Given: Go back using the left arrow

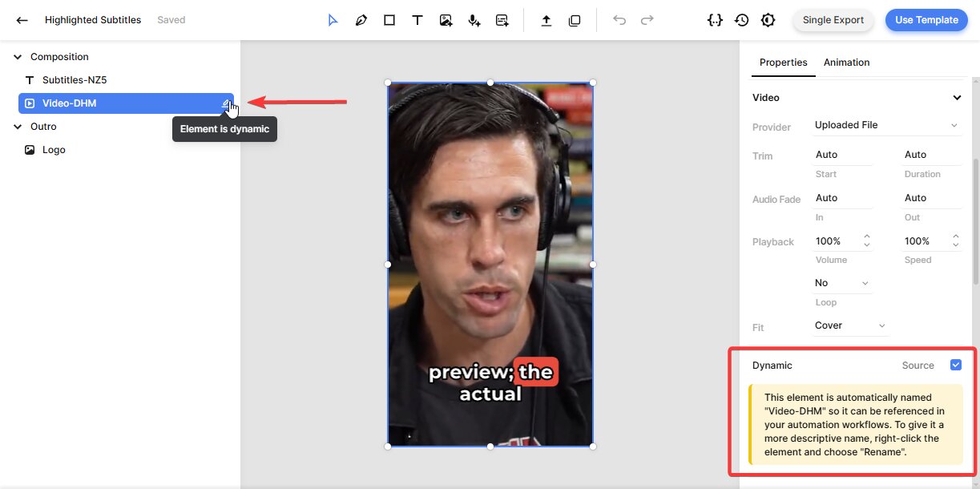Looking at the screenshot, I should (x=22, y=20).
